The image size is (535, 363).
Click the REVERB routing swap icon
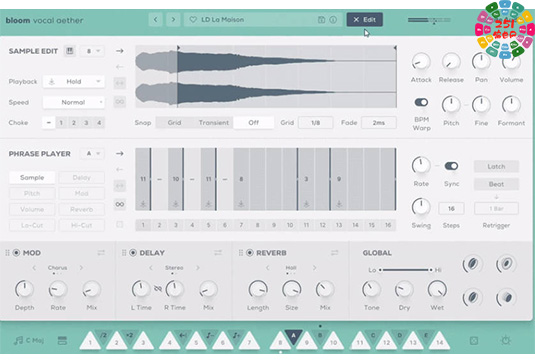coord(334,253)
